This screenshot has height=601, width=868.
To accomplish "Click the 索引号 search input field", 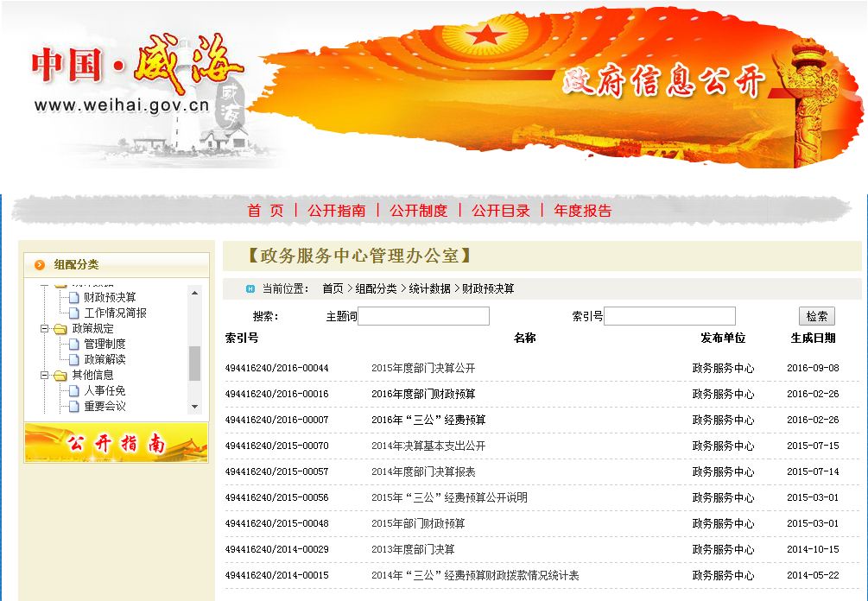I will coord(669,317).
